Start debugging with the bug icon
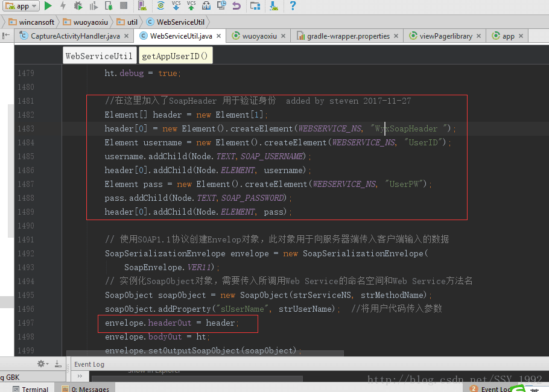Image resolution: width=549 pixels, height=392 pixels. point(78,5)
